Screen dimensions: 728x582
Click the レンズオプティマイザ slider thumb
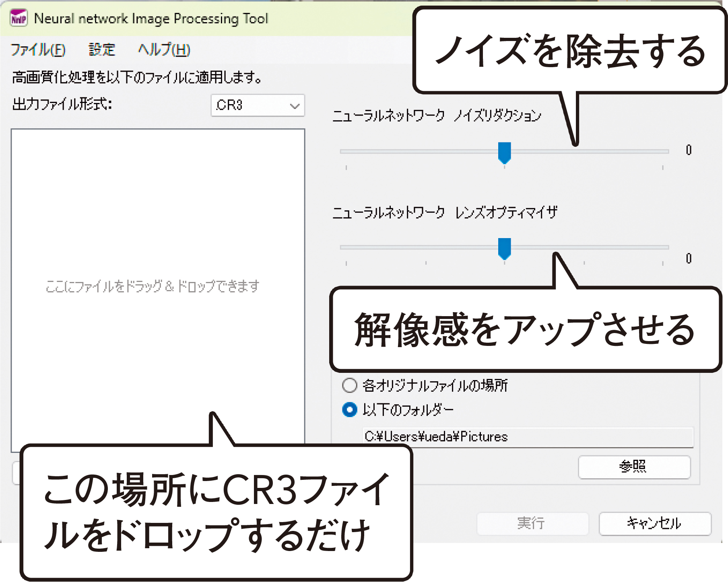click(x=504, y=249)
